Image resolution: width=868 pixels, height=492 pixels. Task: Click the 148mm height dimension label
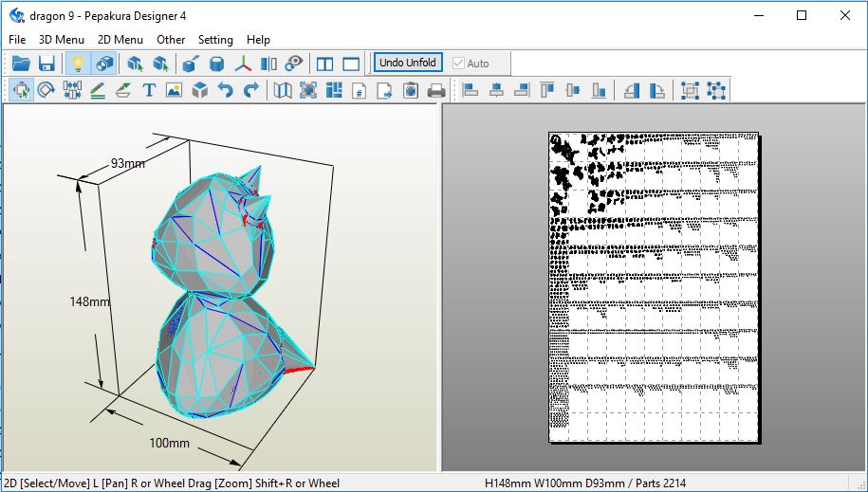point(90,301)
